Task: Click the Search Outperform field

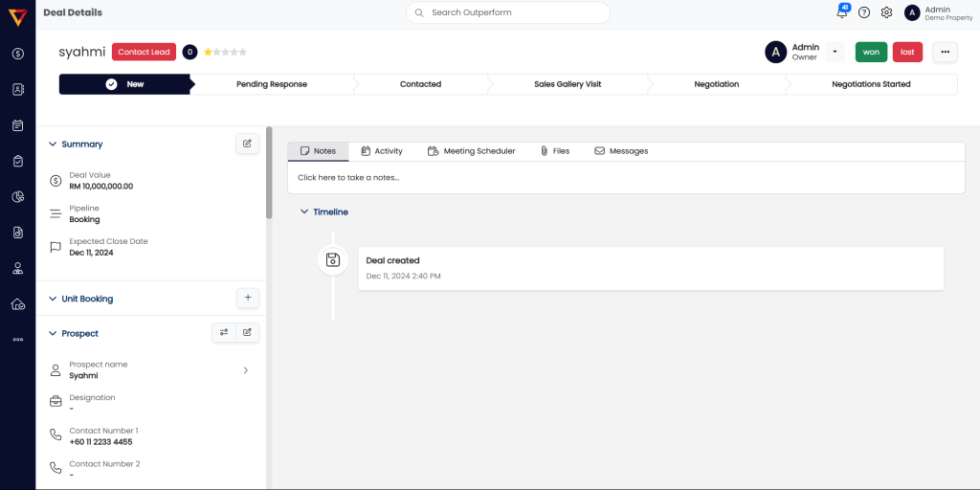Action: click(507, 12)
